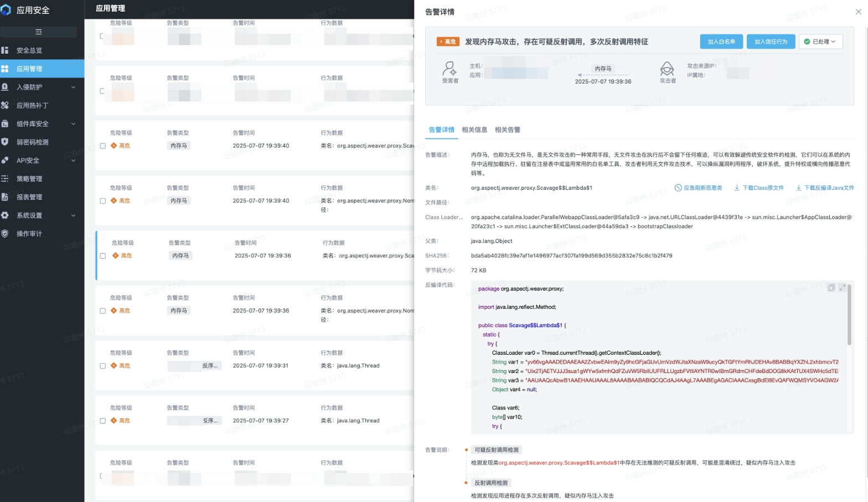Click the 应急阻断恶意类 link
The width and height of the screenshot is (868, 502).
tap(698, 188)
